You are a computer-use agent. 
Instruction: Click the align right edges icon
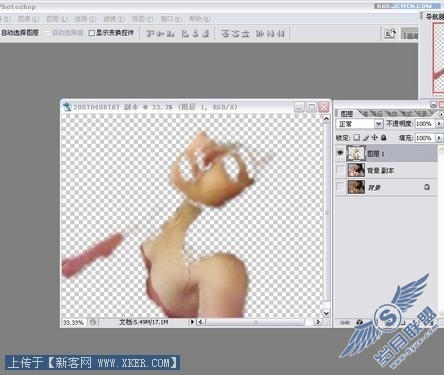(x=206, y=33)
